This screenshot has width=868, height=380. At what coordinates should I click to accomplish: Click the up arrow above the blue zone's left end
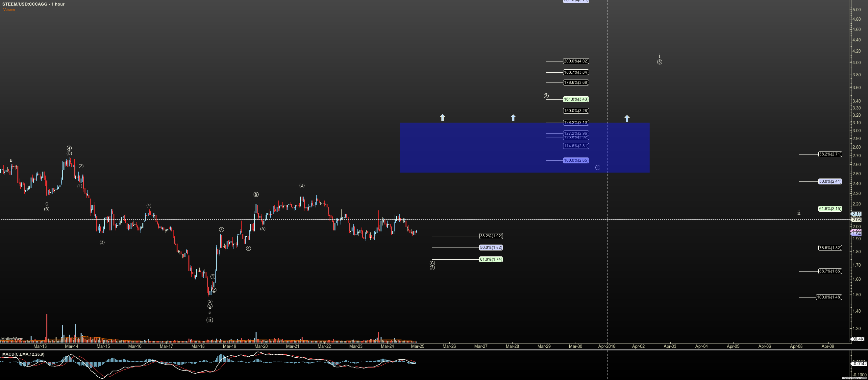tap(442, 118)
